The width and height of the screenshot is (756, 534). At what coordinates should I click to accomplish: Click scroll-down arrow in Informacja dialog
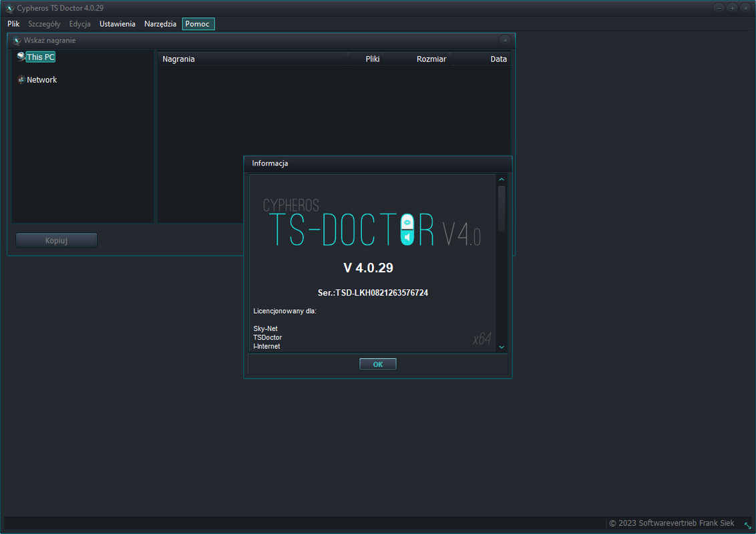pyautogui.click(x=502, y=347)
